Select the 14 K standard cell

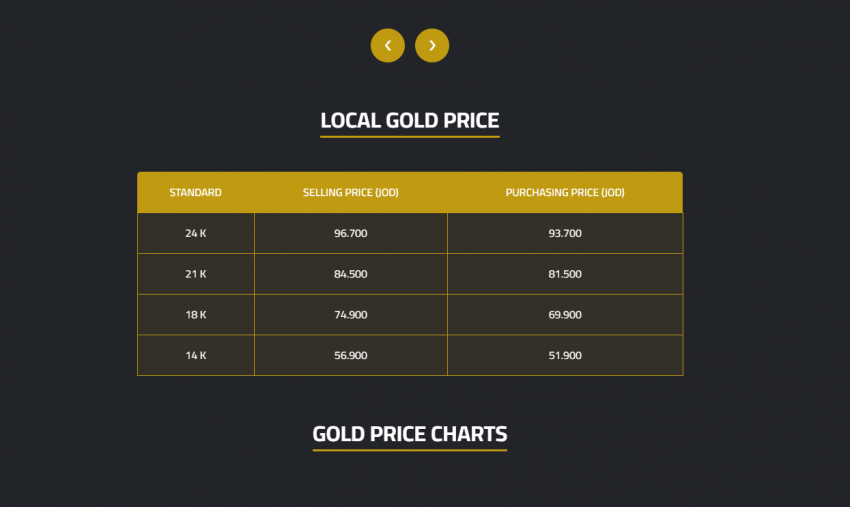click(196, 355)
